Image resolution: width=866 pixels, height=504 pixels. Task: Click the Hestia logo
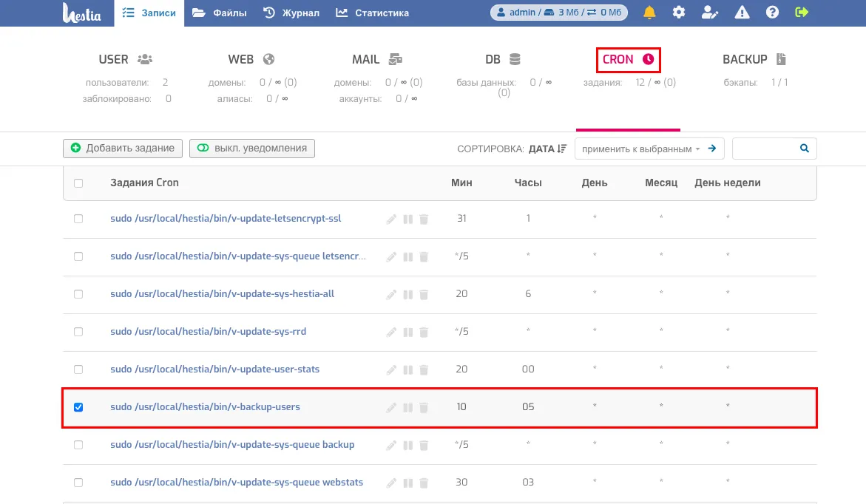click(x=82, y=13)
